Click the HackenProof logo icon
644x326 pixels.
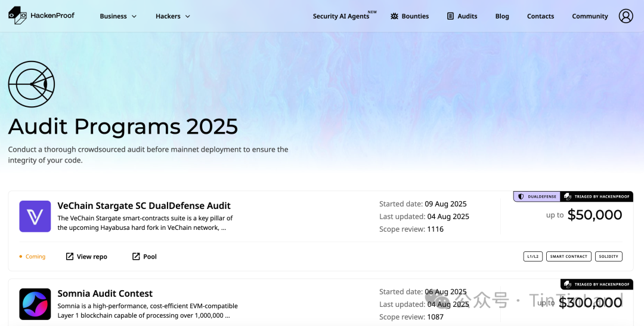pos(17,15)
